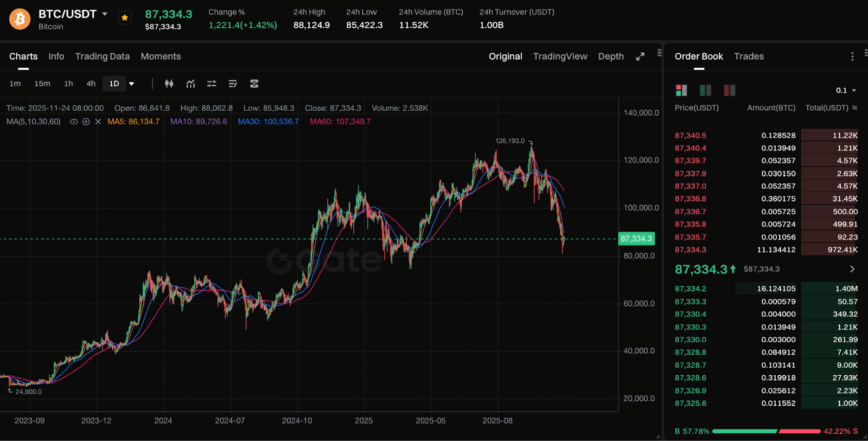Click the candlestick chart type icon
Screen dimensions: 868x441
click(x=169, y=84)
